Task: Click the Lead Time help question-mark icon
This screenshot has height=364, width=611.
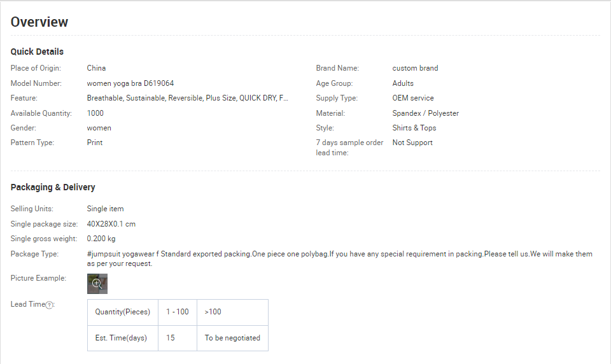Action: 49,305
